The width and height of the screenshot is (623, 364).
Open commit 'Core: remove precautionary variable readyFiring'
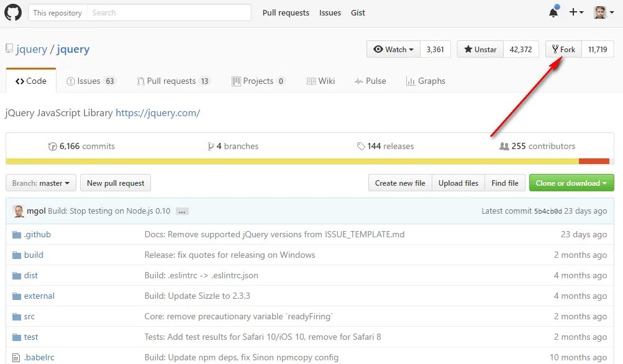pos(239,317)
